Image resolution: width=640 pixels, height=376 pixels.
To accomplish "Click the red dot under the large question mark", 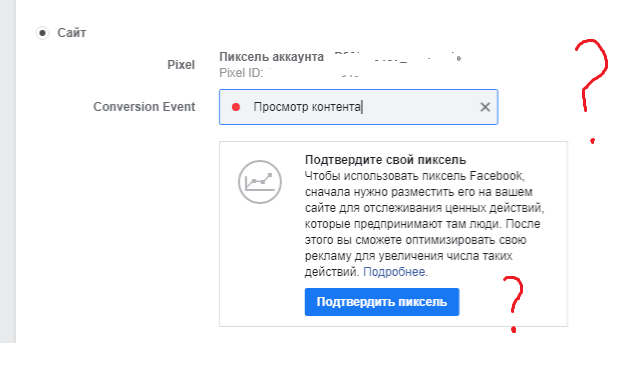I will coord(592,141).
